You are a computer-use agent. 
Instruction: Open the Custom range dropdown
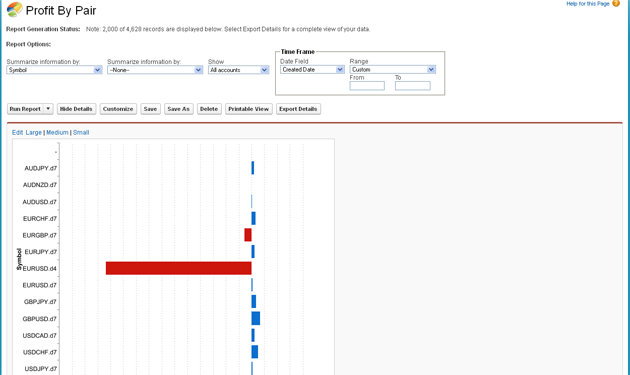pos(393,70)
